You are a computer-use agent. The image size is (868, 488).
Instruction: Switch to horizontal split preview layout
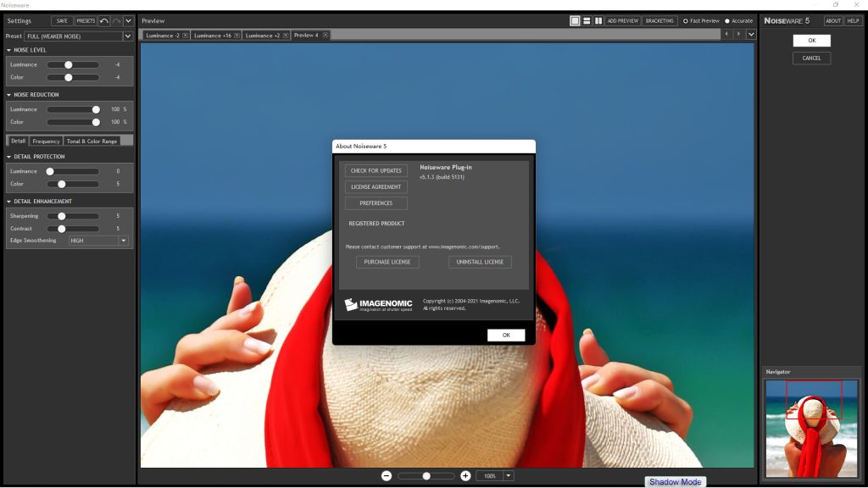click(587, 20)
